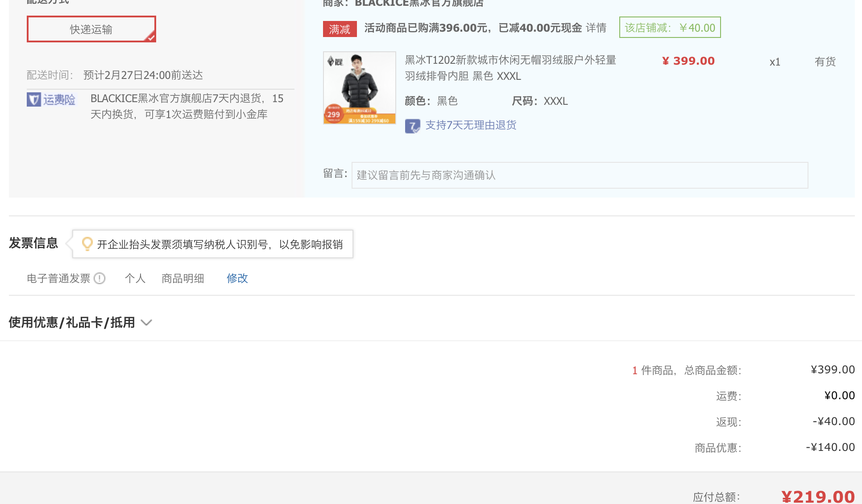This screenshot has width=862, height=504.
Task: Click the 7-day return icon
Action: pyautogui.click(x=412, y=126)
